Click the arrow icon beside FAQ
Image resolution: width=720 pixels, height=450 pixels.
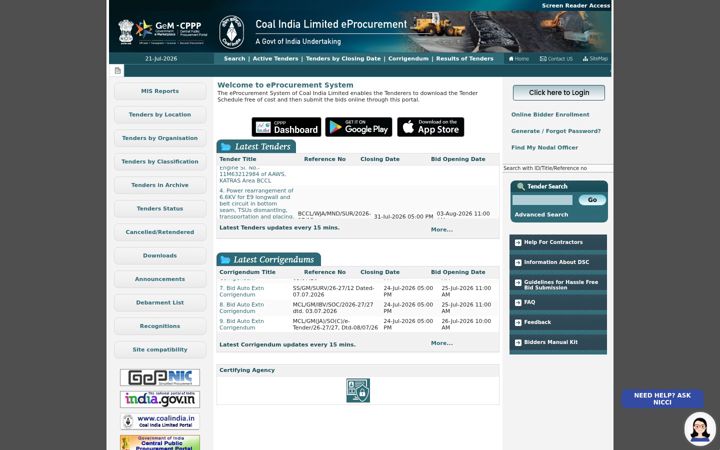pos(518,303)
